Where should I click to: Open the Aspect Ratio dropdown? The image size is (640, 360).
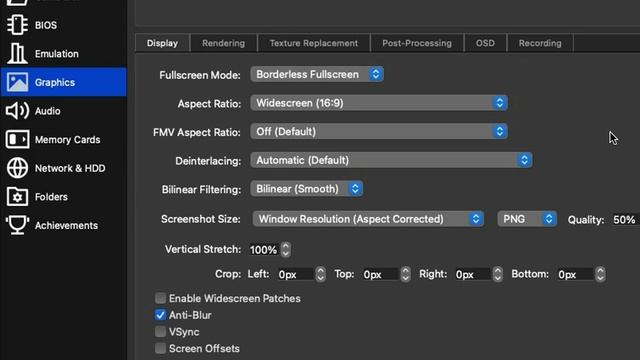coord(379,103)
